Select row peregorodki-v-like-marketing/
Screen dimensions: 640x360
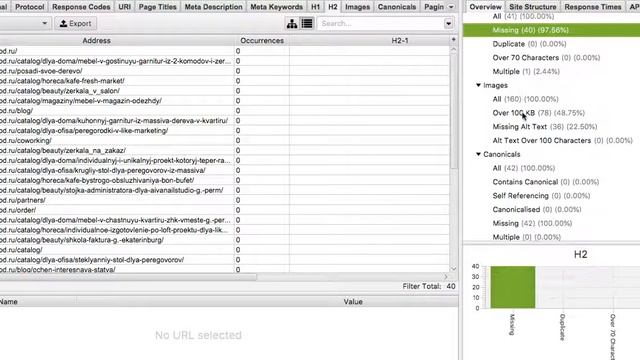[224, 131]
